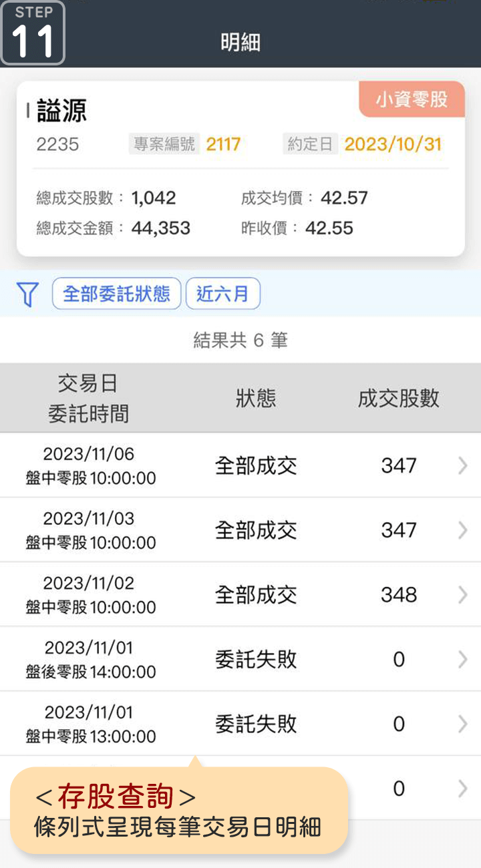Open chevron for 盤後零股 14:00:00 entry
Viewport: 481px width, 868px height.
click(x=462, y=660)
